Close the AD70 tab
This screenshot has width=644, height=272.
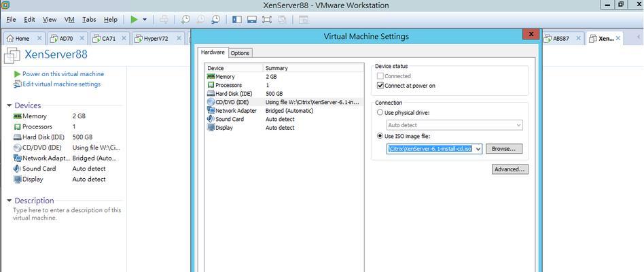[82, 38]
